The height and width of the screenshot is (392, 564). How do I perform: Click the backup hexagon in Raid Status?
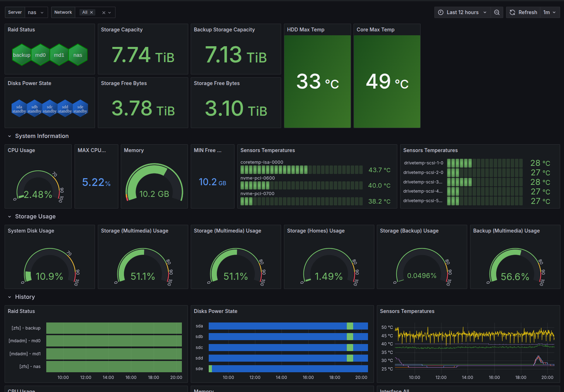click(x=22, y=55)
